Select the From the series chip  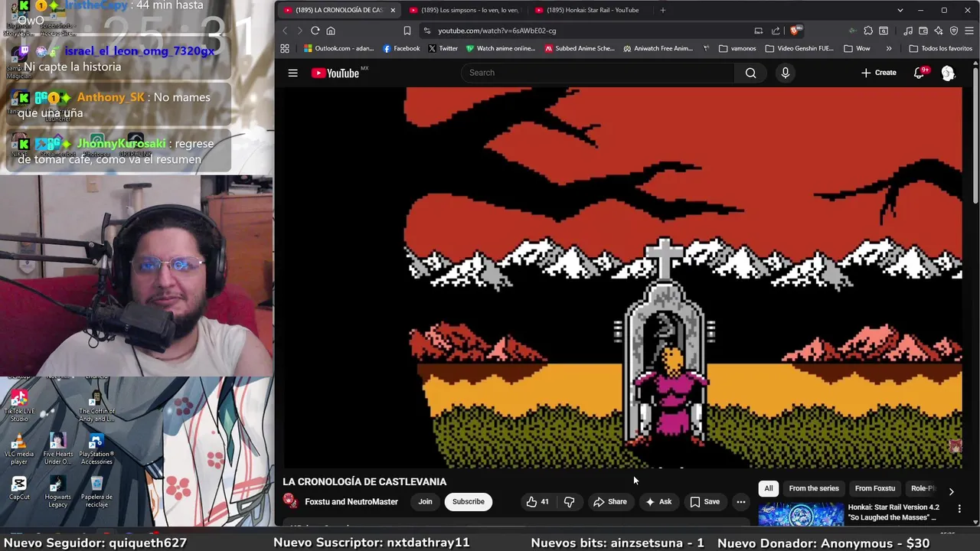pos(814,488)
